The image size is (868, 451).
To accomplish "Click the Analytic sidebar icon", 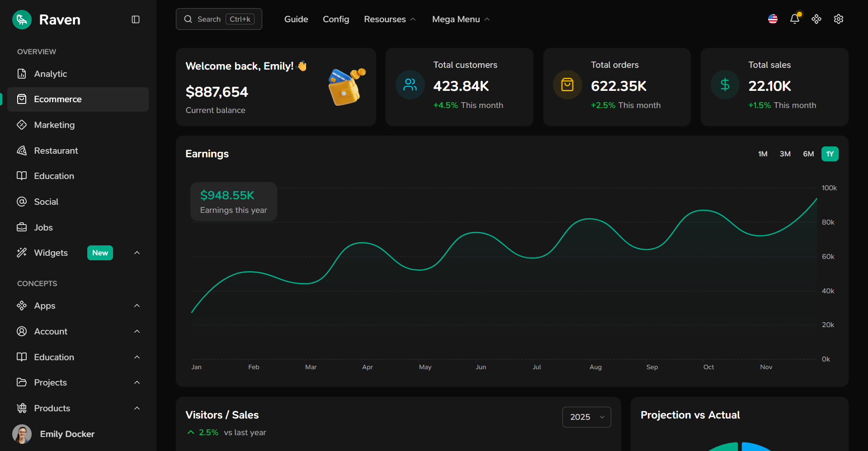I will tap(22, 74).
